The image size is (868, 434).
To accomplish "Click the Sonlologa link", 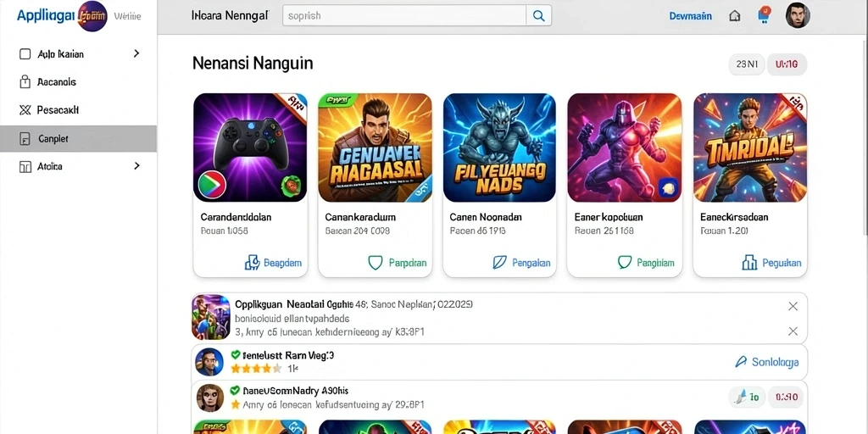I will pos(766,362).
